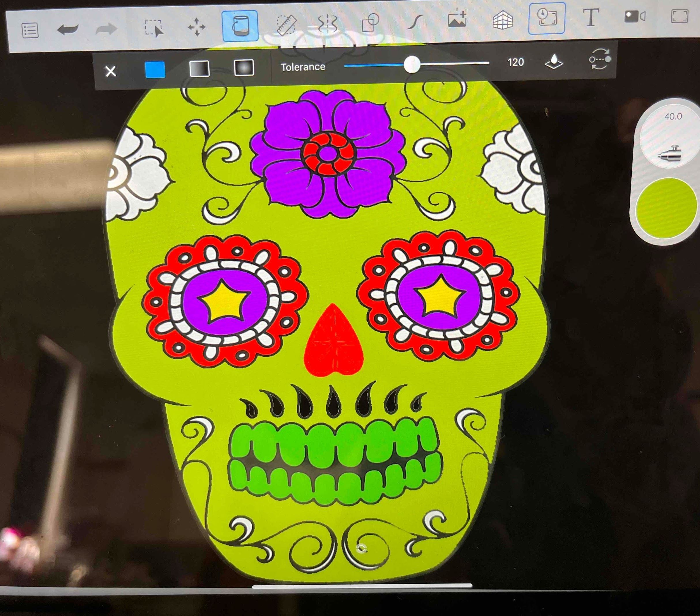Click the Redo arrow
Viewport: 700px width, 616px height.
click(106, 29)
